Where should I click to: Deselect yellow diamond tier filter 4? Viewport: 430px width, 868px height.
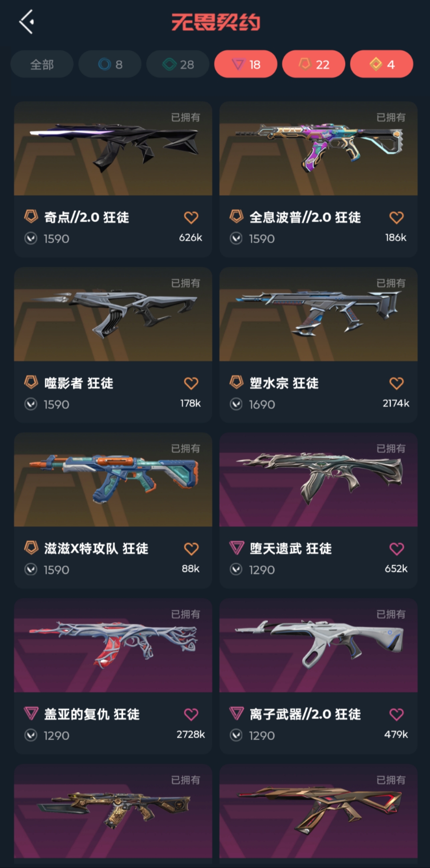point(382,64)
